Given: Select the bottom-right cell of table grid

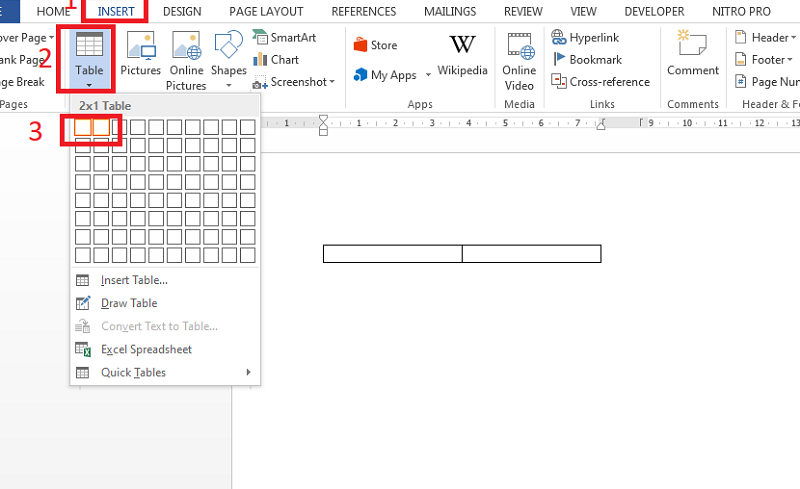Looking at the screenshot, I should [247, 255].
